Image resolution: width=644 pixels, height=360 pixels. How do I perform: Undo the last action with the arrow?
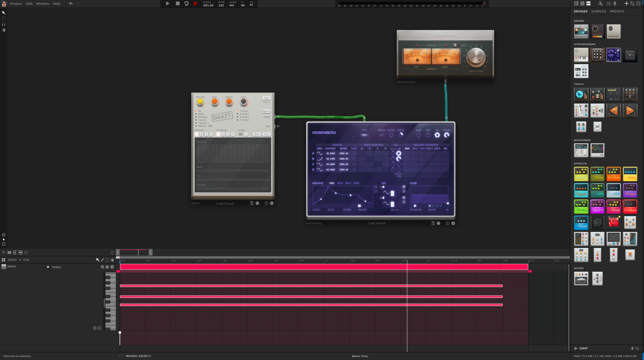pos(71,4)
